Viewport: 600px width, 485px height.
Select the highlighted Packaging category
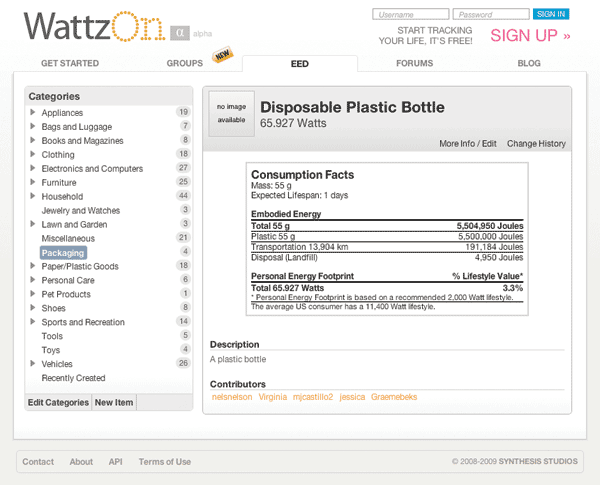click(x=63, y=253)
